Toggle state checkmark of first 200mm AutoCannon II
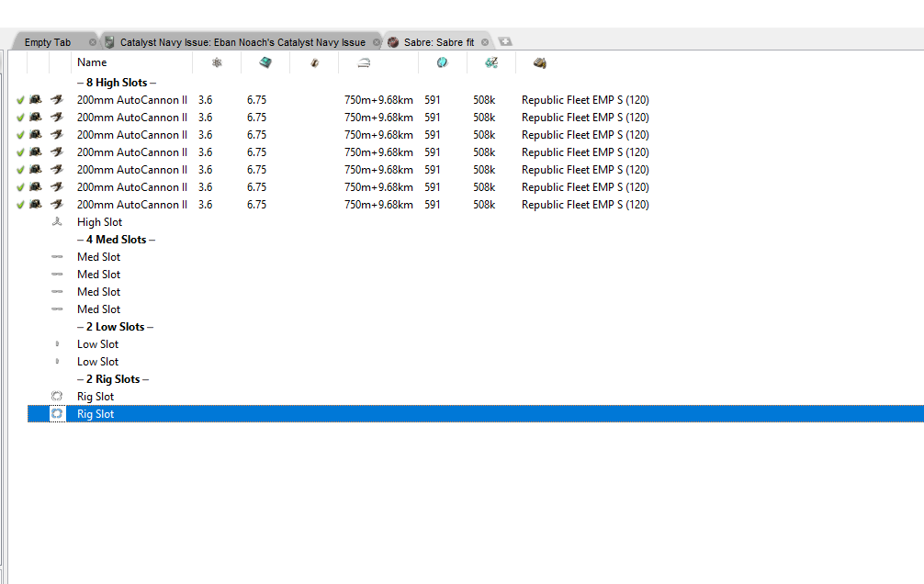The height and width of the screenshot is (584, 924). (20, 100)
